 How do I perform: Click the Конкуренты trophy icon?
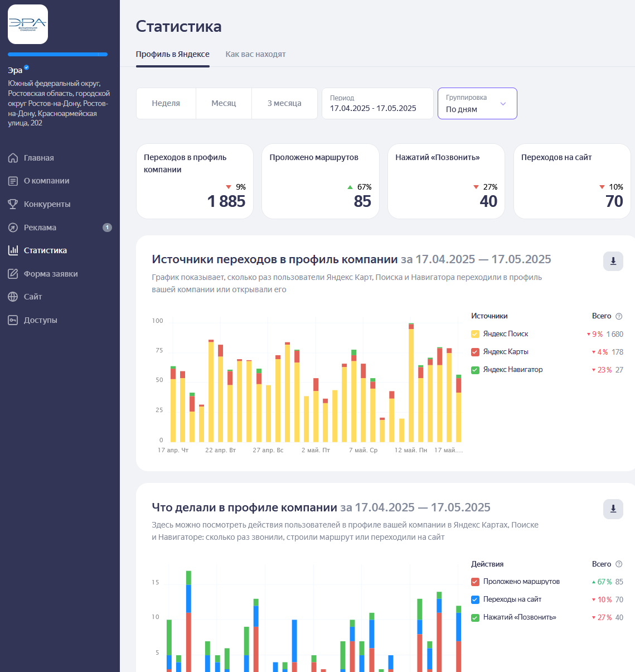(13, 204)
